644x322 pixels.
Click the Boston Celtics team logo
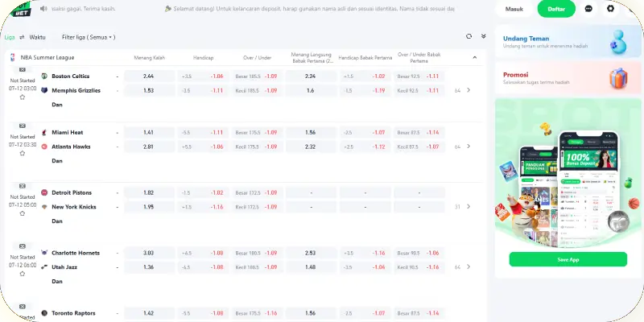(x=44, y=76)
